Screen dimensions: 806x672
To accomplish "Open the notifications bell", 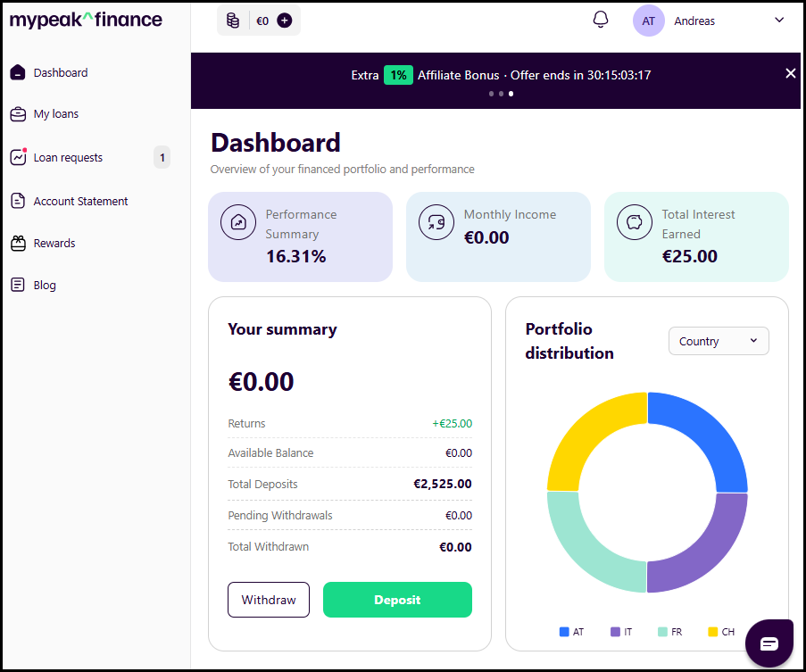I will coord(600,20).
